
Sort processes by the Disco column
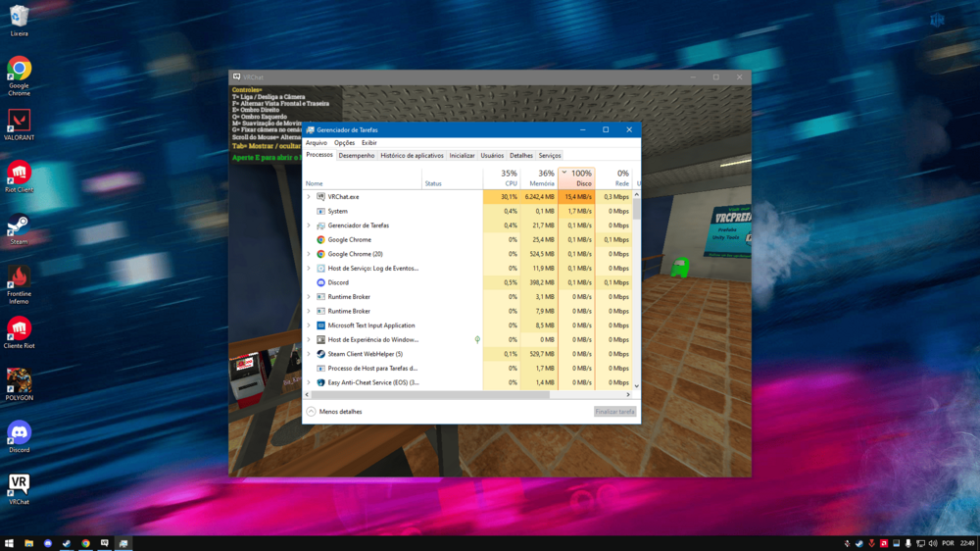click(x=577, y=178)
